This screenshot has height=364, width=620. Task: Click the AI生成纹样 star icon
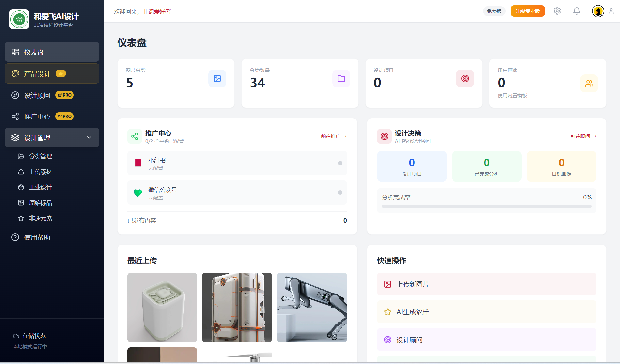pos(388,312)
